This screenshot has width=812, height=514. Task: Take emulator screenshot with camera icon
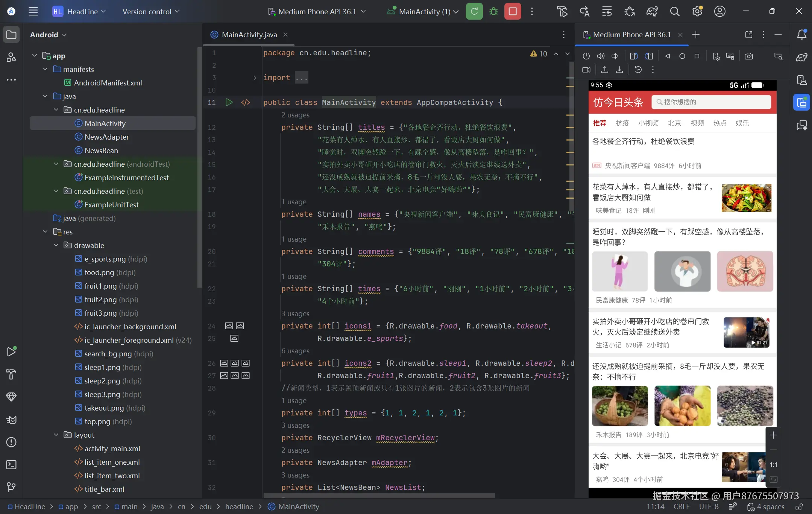click(x=748, y=56)
